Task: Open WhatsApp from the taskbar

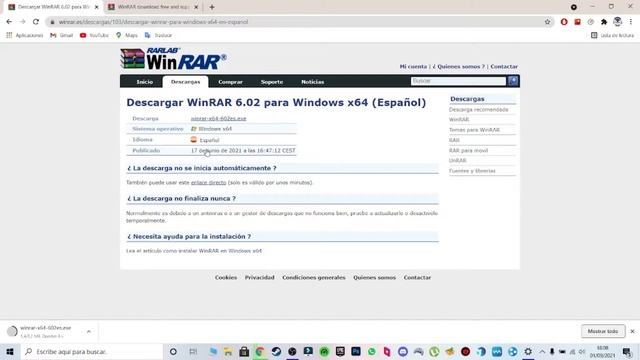Action: pos(371,351)
